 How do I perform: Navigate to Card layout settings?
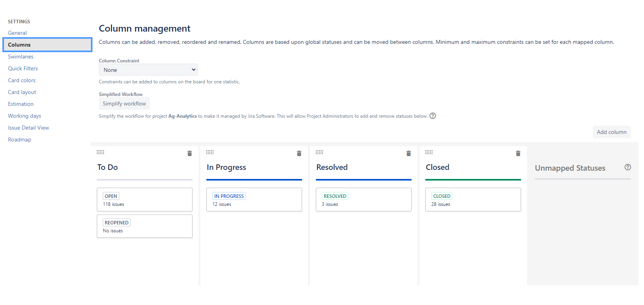pos(22,92)
